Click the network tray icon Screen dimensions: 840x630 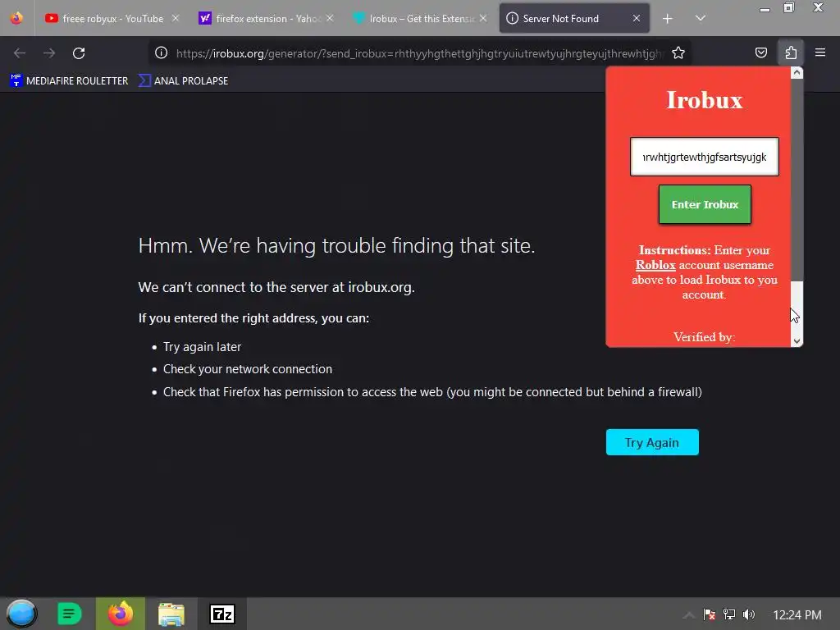pyautogui.click(x=729, y=614)
